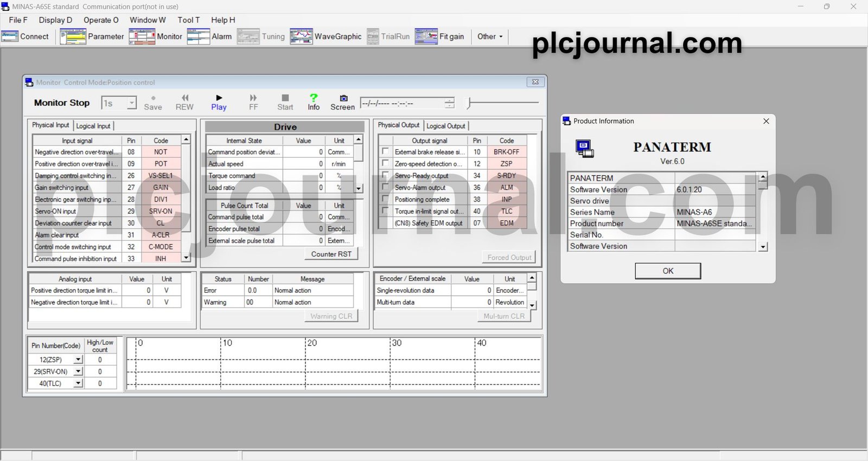Open the Operate menu
Screen dimensions: 868x461
click(101, 20)
